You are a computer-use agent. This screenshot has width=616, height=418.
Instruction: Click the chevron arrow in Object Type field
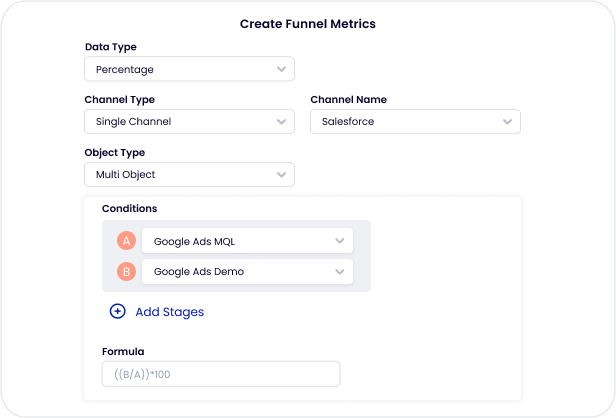pos(281,174)
